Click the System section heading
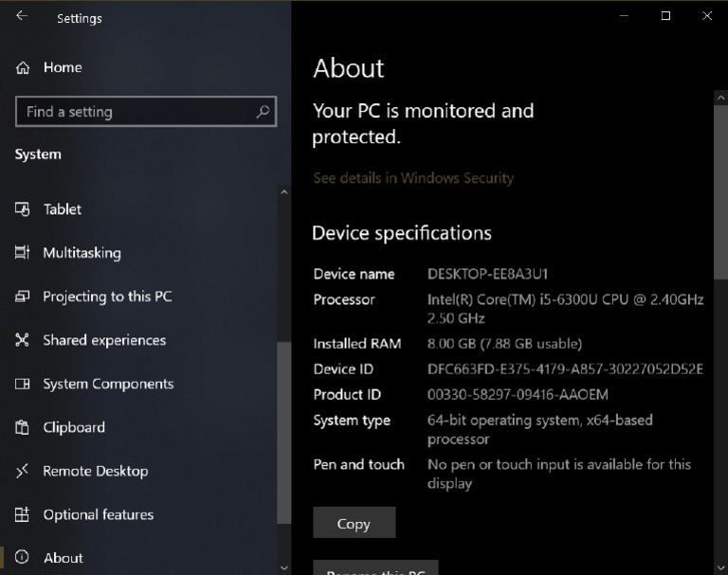The image size is (728, 575). 38,154
